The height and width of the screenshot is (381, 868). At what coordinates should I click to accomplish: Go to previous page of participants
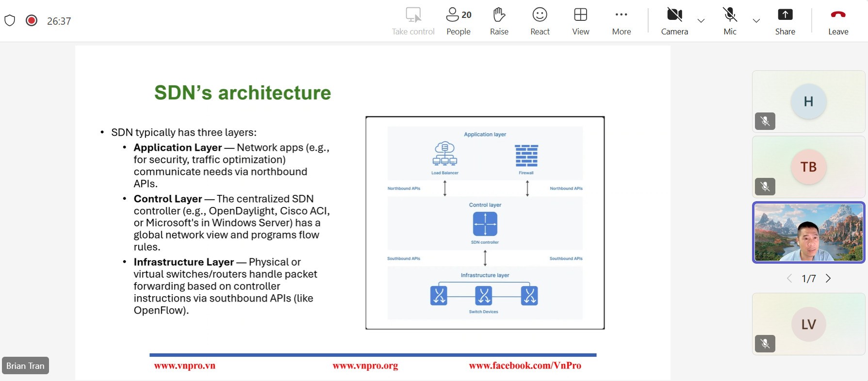[x=789, y=278]
